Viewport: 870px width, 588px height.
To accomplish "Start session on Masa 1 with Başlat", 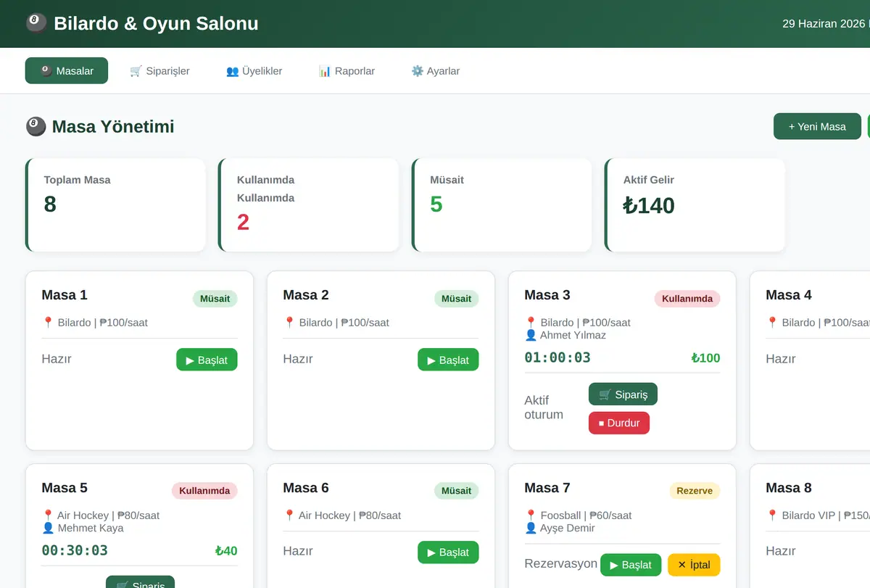I will click(207, 360).
